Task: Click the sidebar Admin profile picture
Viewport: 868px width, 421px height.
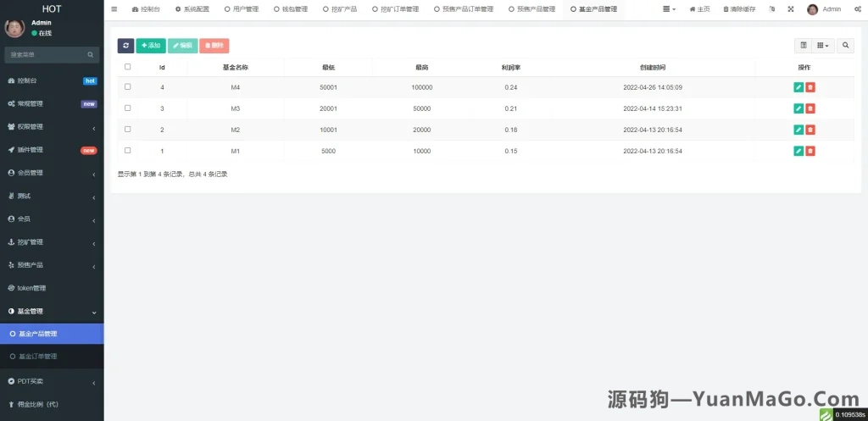Action: click(x=14, y=28)
